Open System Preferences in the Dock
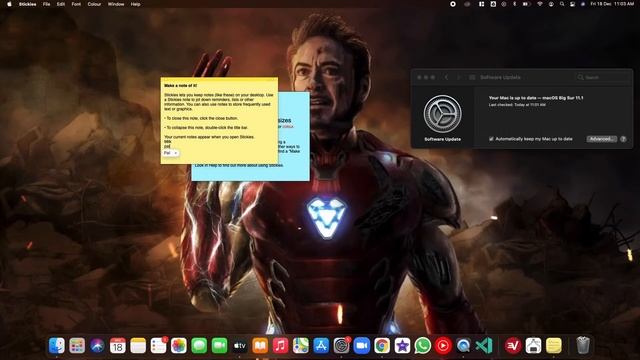Image resolution: width=640 pixels, height=360 pixels. [x=342, y=346]
